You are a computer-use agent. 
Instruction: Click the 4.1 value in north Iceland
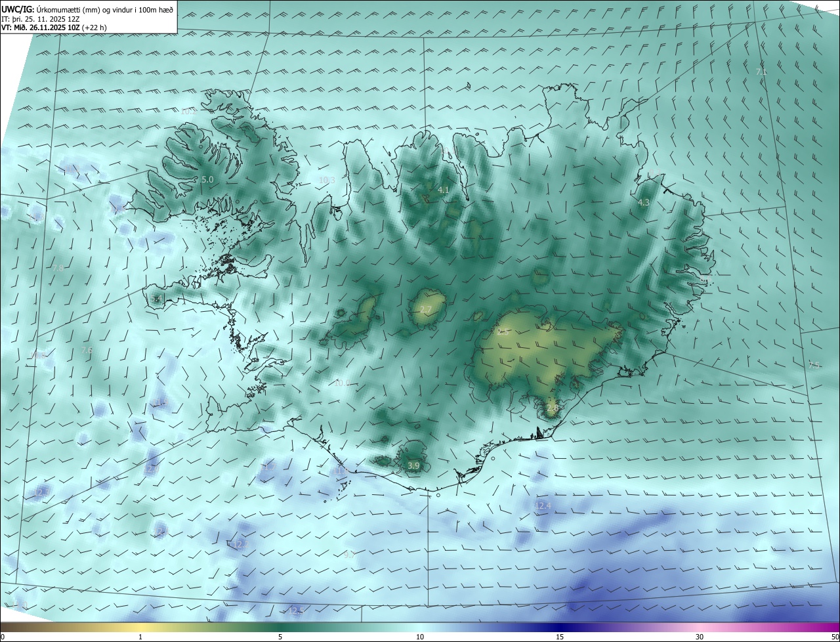coord(443,190)
